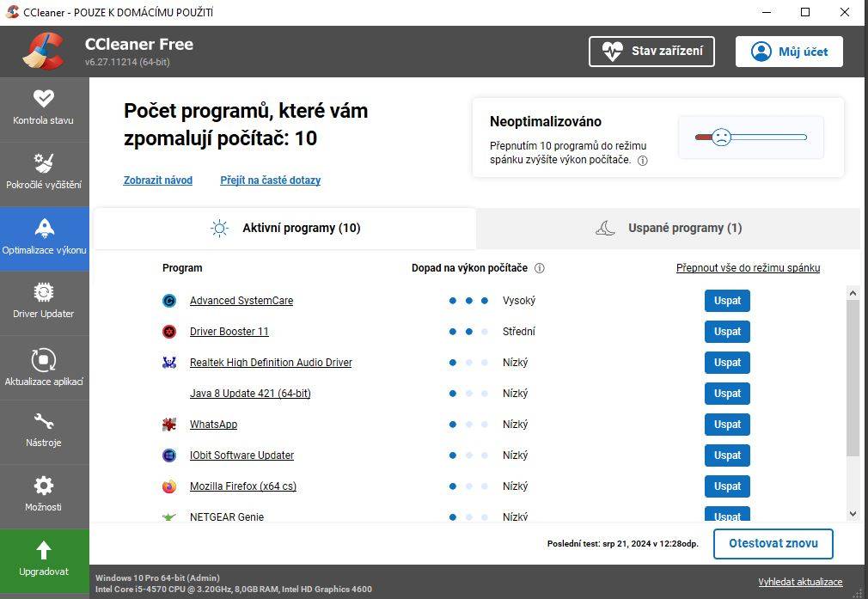The height and width of the screenshot is (599, 868).
Task: Click the green Upgradovat button
Action: (44, 560)
